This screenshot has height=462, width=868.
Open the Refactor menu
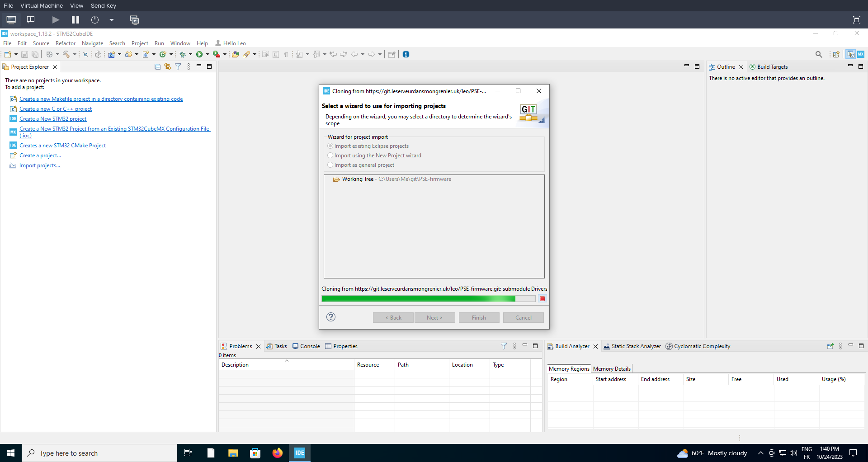(66, 43)
